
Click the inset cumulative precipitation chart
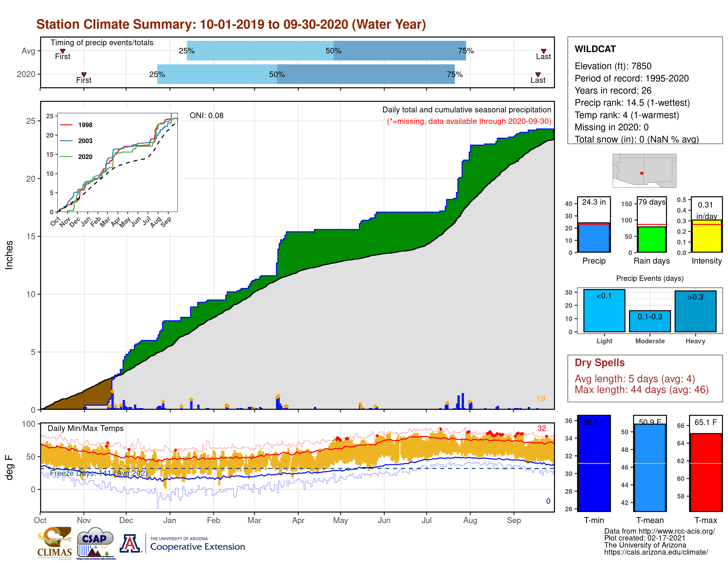tap(118, 162)
